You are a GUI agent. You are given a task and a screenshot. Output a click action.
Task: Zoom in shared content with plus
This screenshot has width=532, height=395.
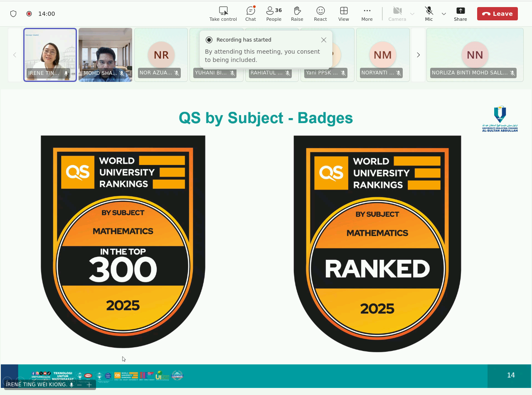(x=89, y=385)
